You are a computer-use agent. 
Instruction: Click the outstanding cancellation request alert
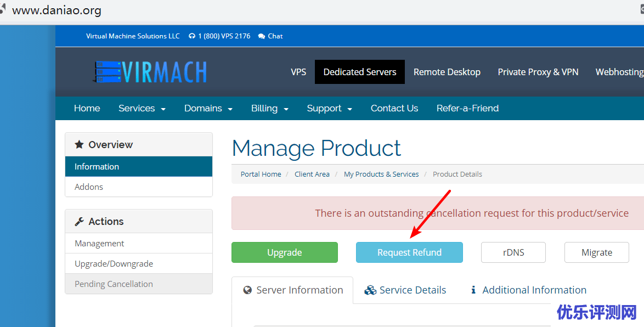tap(438, 213)
